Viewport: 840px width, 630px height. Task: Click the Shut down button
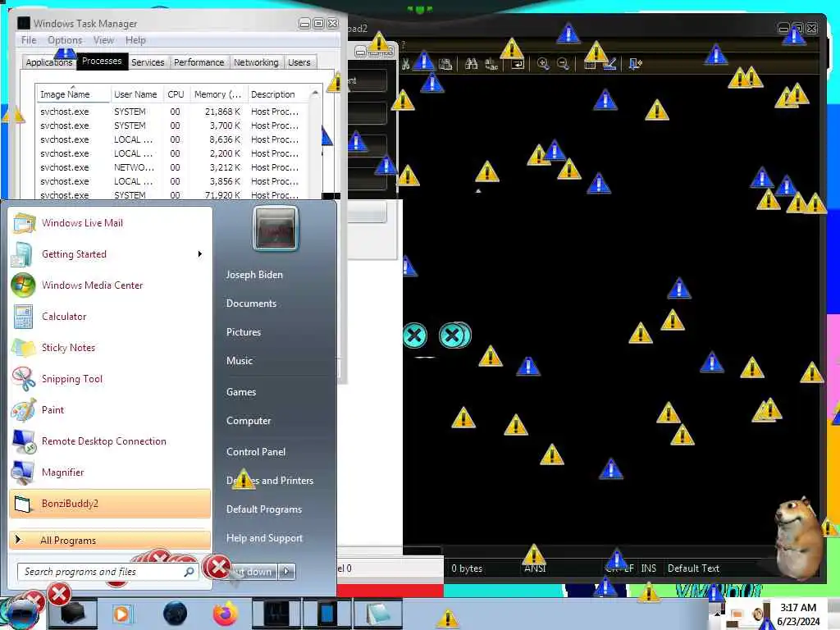pos(255,572)
